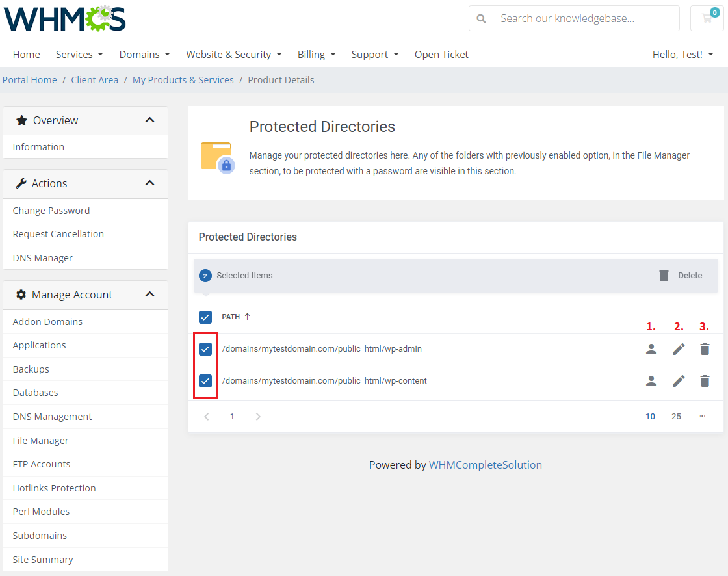Open Hotlinks Protection in sidebar
The height and width of the screenshot is (576, 728).
tap(85, 488)
